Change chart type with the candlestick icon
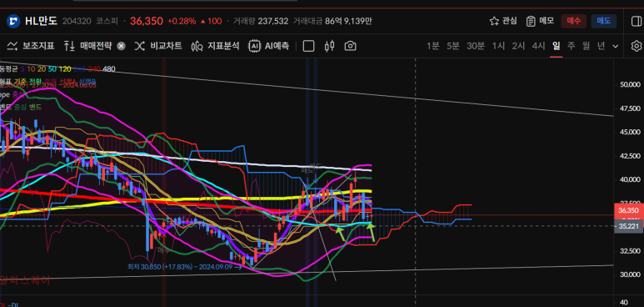This screenshot has height=307, width=644. coord(329,46)
